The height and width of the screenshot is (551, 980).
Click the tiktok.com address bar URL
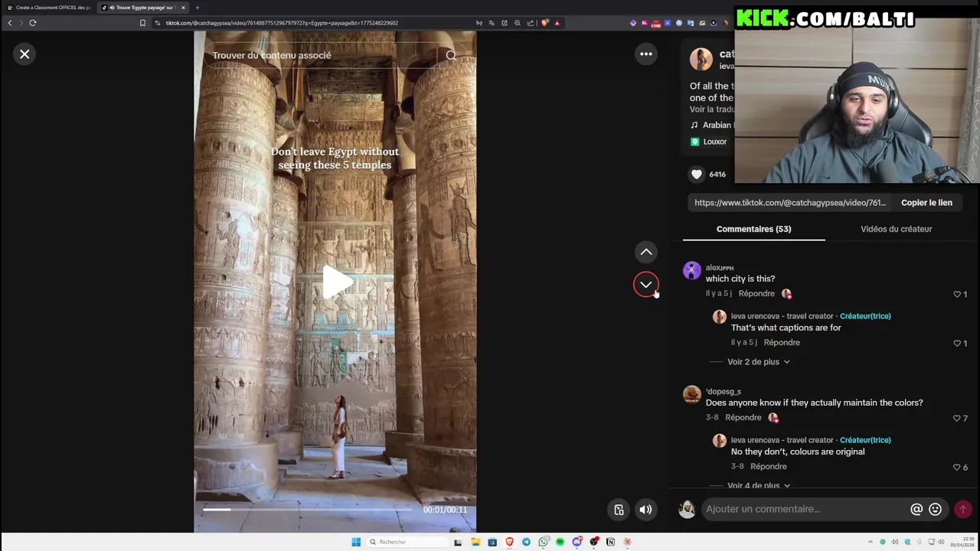(x=282, y=23)
